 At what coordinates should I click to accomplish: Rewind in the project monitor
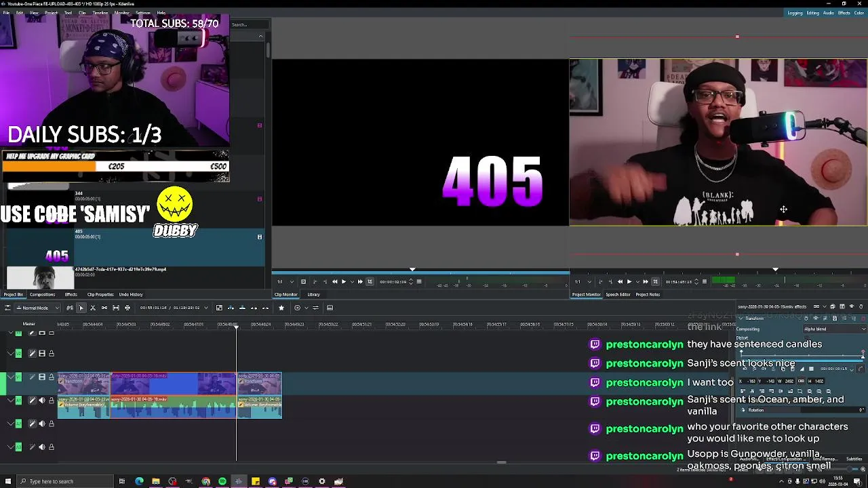pyautogui.click(x=620, y=281)
